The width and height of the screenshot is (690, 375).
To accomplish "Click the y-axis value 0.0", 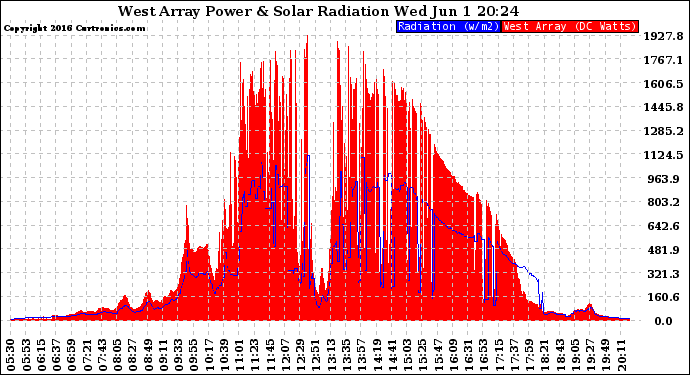I will click(x=663, y=321).
